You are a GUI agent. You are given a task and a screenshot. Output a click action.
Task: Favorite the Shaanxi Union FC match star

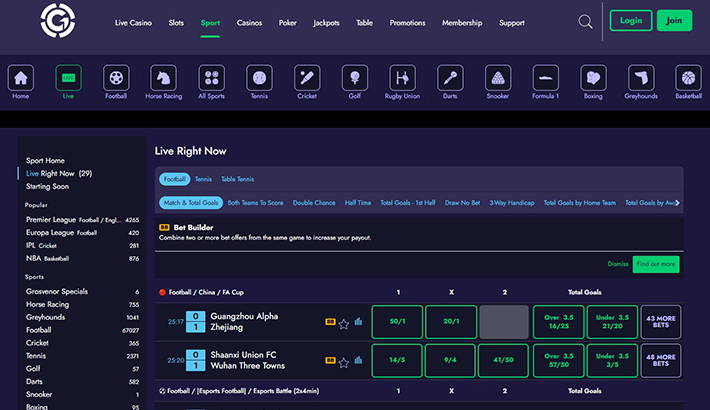(344, 362)
